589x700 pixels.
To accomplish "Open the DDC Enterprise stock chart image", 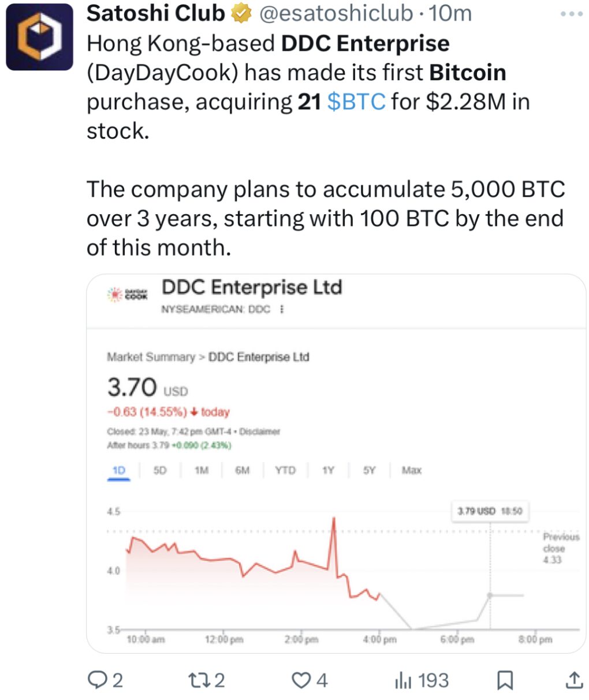I will pyautogui.click(x=336, y=464).
